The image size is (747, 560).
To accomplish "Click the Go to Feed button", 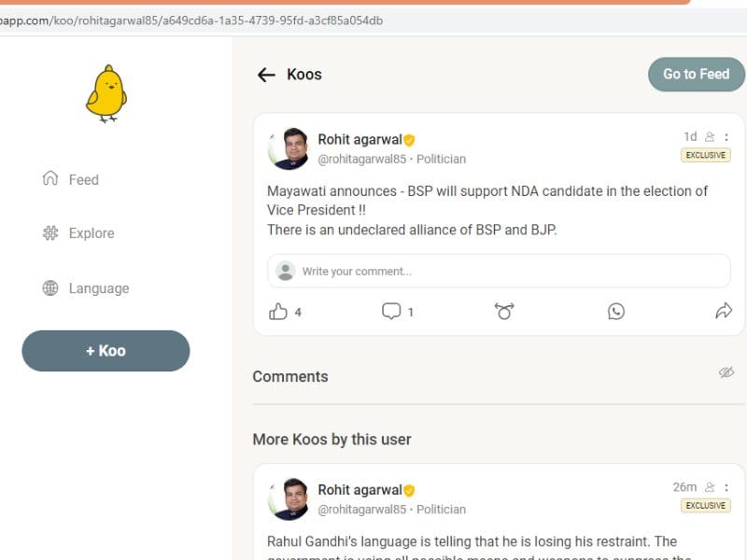I will [x=696, y=75].
